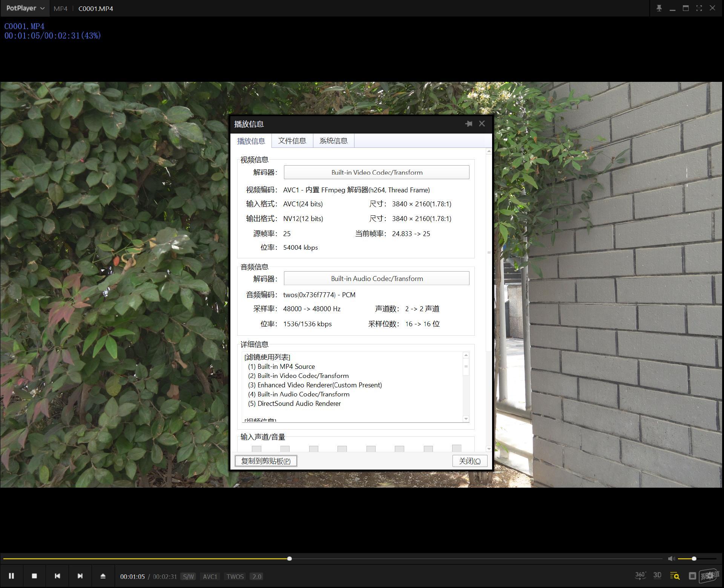Click the 48000 -> 48000 Hz sample rate
Image resolution: width=724 pixels, height=588 pixels.
tap(312, 309)
